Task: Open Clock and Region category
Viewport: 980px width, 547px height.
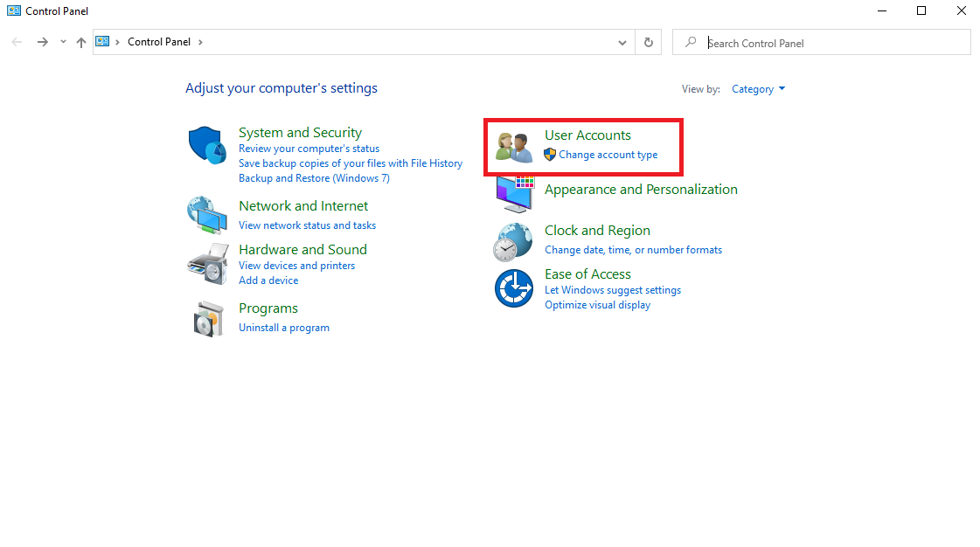Action: tap(597, 231)
